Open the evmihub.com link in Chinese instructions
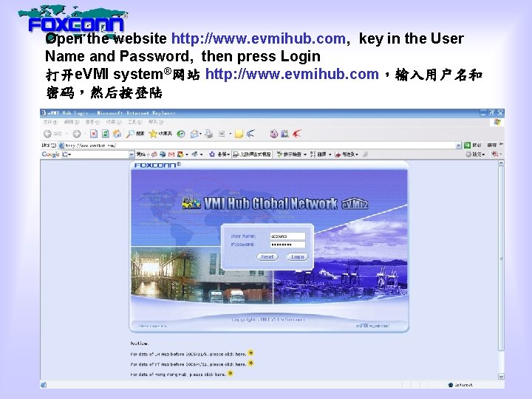The height and width of the screenshot is (399, 532). point(292,74)
